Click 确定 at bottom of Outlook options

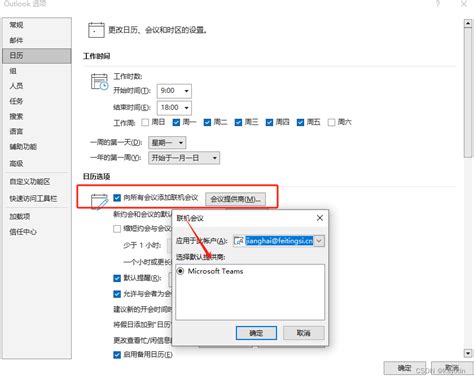click(x=404, y=368)
